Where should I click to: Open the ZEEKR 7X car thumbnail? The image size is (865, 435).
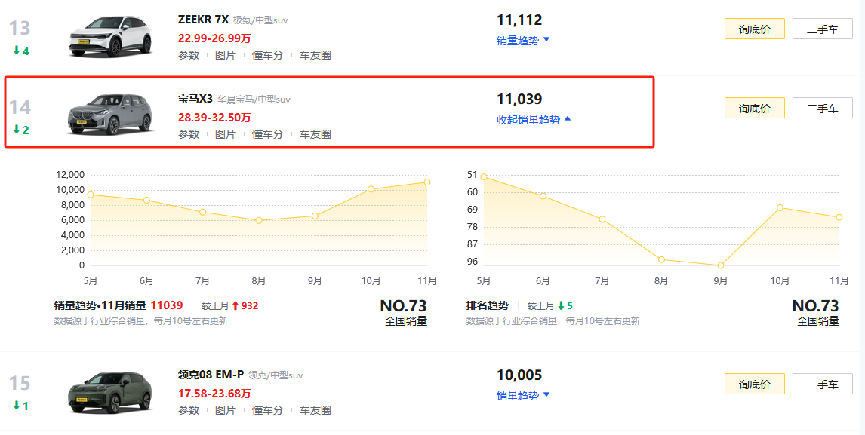110,36
